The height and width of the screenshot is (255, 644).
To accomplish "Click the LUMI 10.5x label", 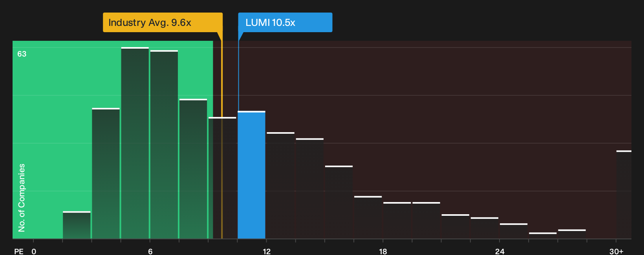I will click(285, 22).
